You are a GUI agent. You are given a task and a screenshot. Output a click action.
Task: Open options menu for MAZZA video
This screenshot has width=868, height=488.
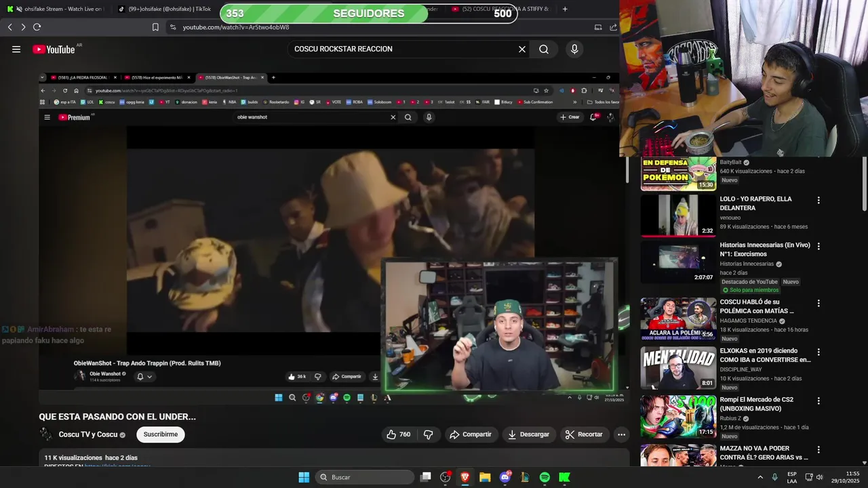[x=818, y=450]
